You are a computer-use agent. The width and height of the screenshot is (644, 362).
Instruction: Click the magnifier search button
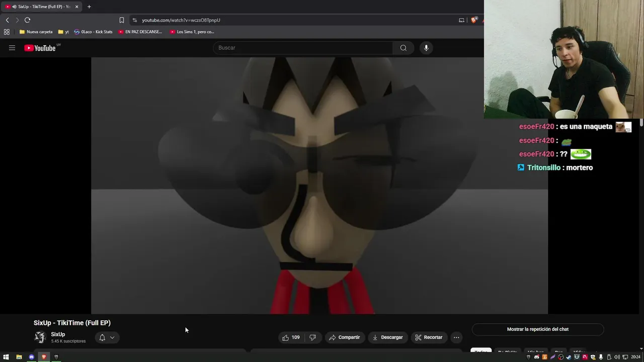403,48
